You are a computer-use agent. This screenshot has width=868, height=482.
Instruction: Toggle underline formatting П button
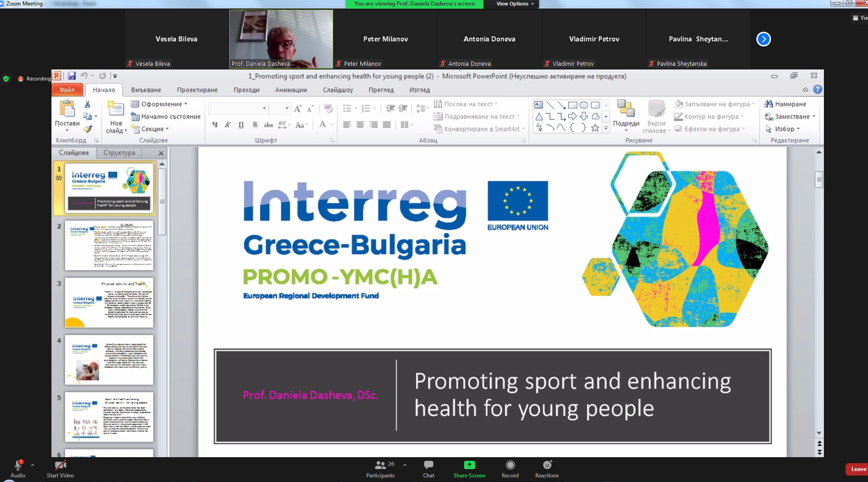[x=241, y=125]
